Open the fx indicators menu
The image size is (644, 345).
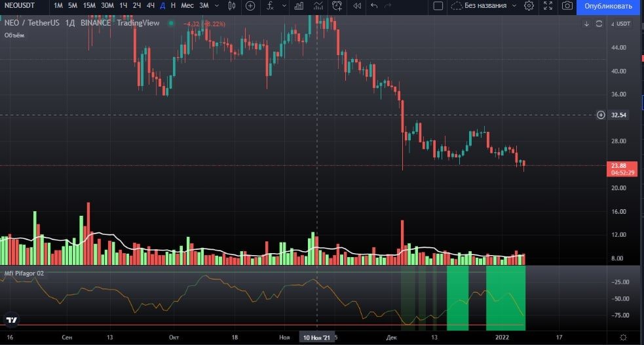coord(271,6)
